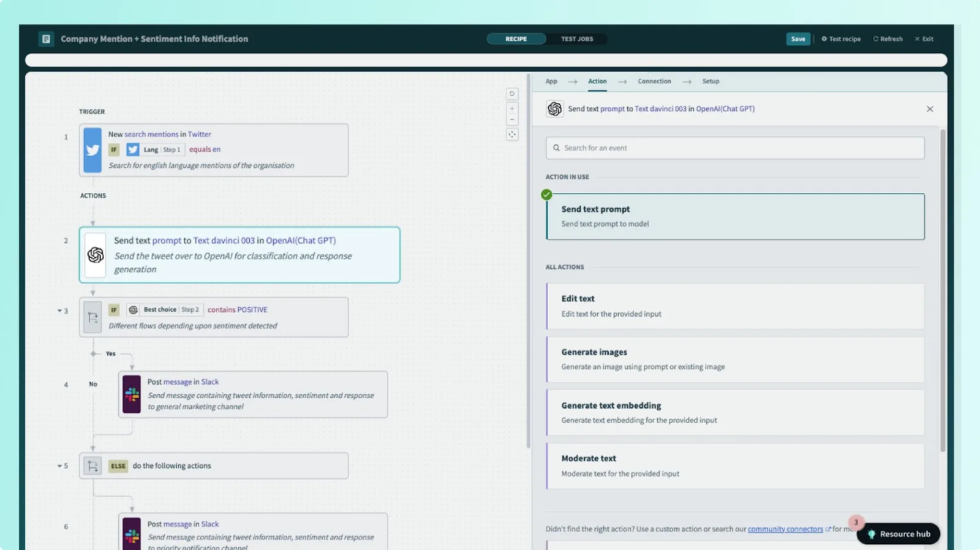Zoom out the recipe canvas with minus
This screenshot has height=550, width=980.
(x=512, y=119)
